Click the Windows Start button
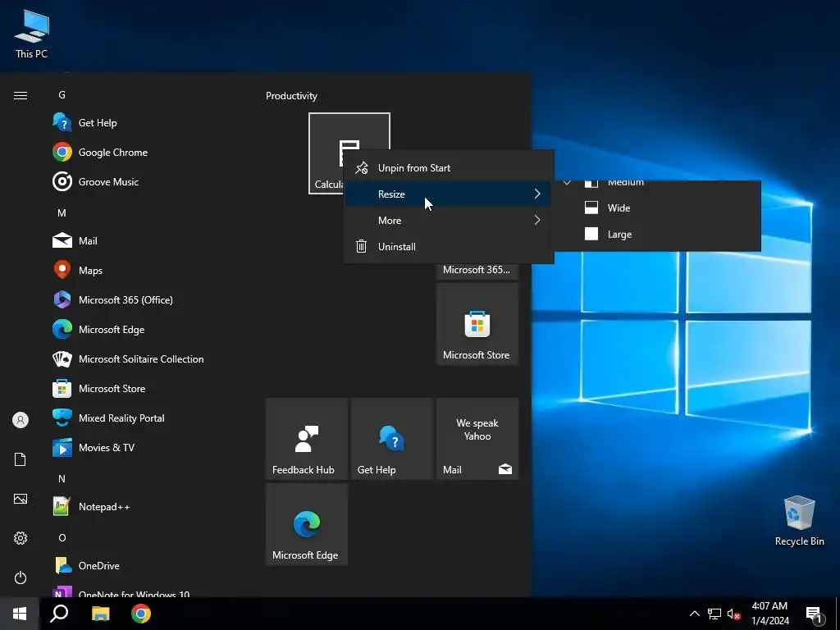 [x=20, y=614]
